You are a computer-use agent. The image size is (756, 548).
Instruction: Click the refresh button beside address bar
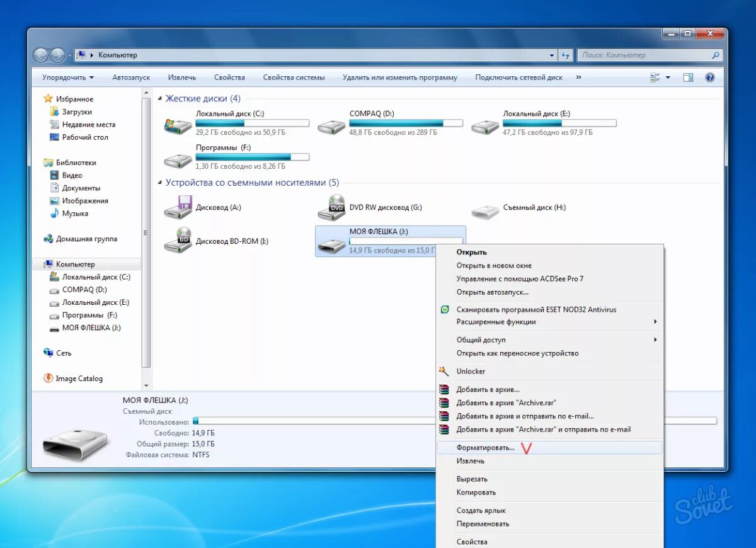point(566,55)
